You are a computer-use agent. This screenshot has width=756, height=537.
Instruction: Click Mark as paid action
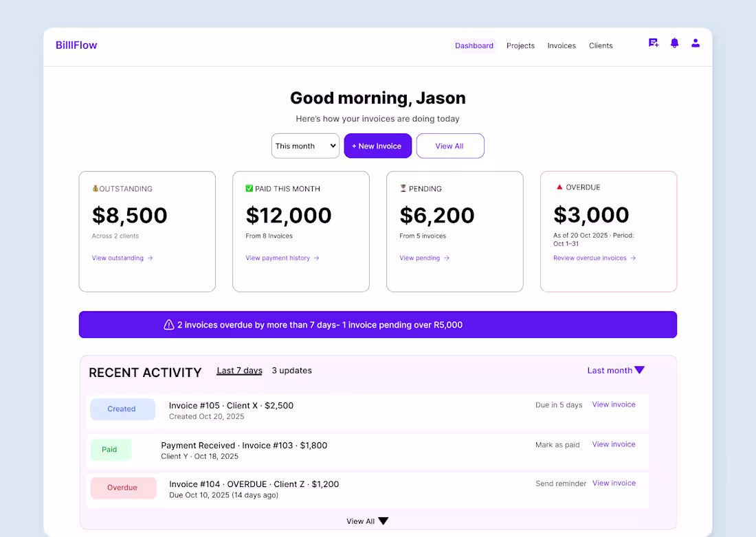point(557,444)
